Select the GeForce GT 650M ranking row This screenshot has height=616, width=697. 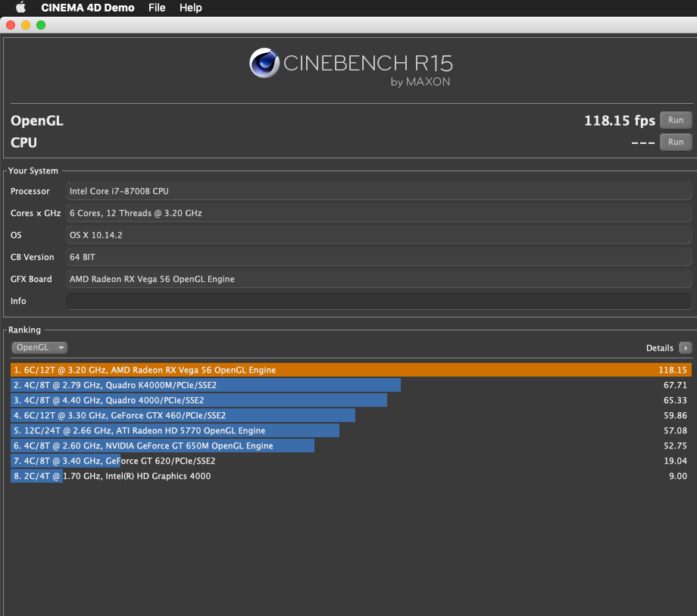tap(352, 446)
